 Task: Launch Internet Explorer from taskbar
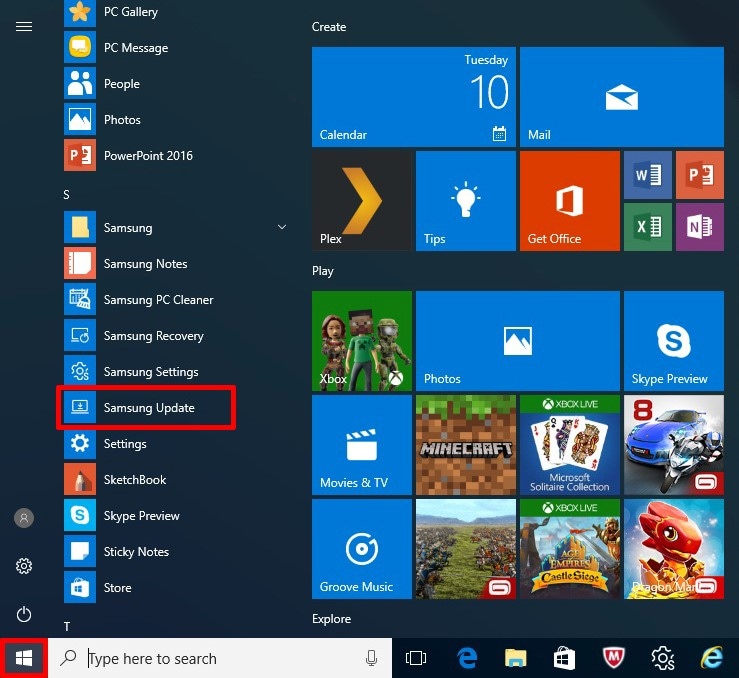[x=712, y=658]
